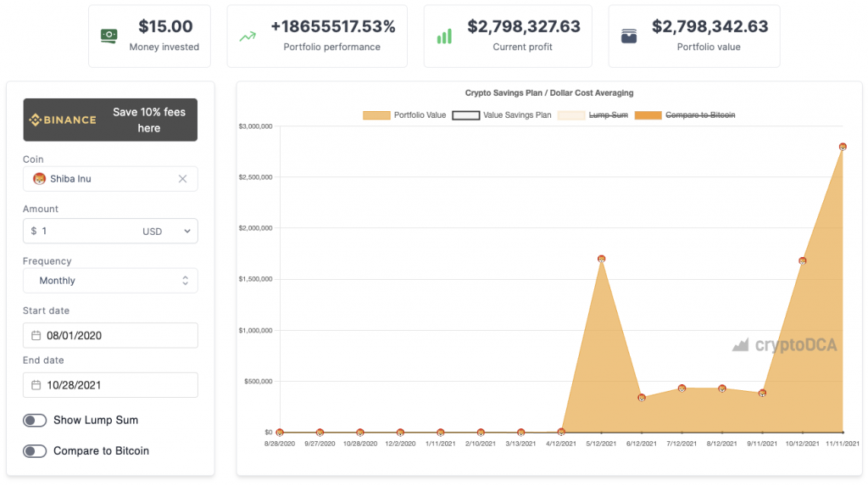Click the Compare to Bitcoin legend label
The width and height of the screenshot is (868, 486).
tap(700, 115)
